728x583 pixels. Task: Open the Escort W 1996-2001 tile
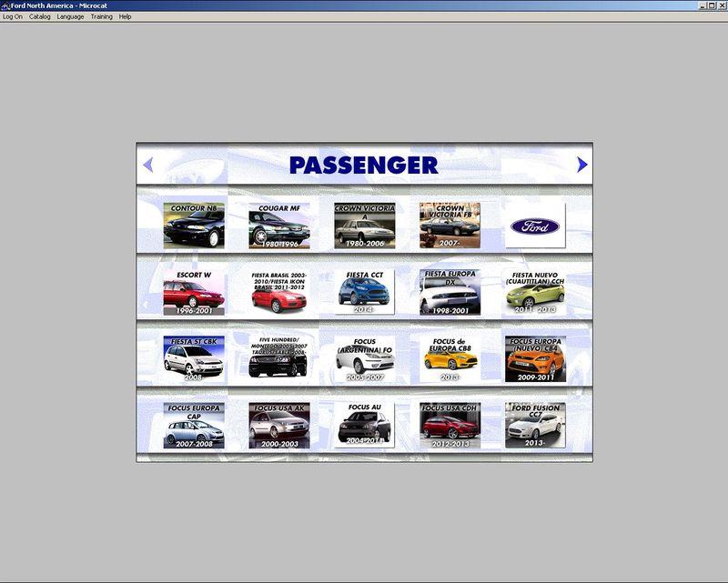point(194,292)
